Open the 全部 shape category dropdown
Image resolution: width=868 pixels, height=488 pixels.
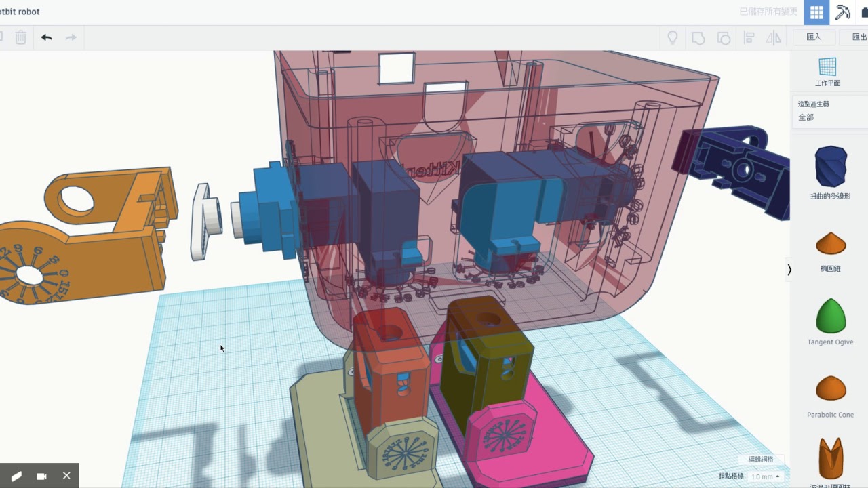coord(806,117)
